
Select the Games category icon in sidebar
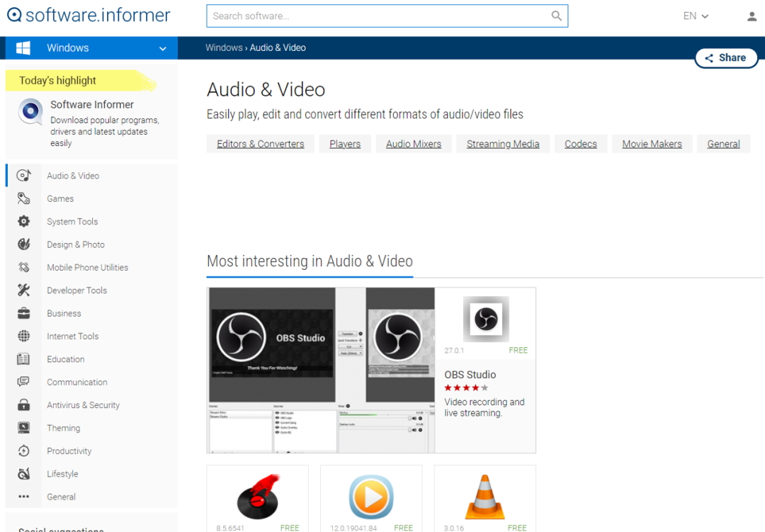pos(23,198)
